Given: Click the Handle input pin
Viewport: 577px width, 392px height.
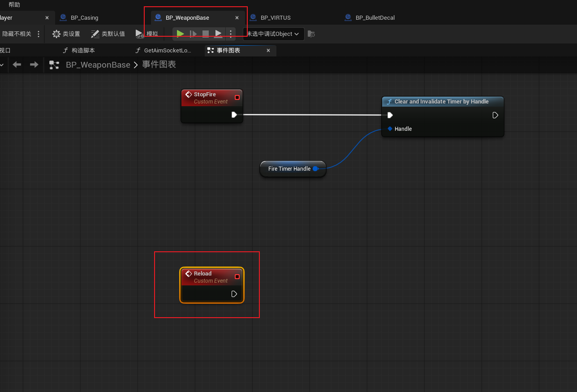Looking at the screenshot, I should pos(390,129).
